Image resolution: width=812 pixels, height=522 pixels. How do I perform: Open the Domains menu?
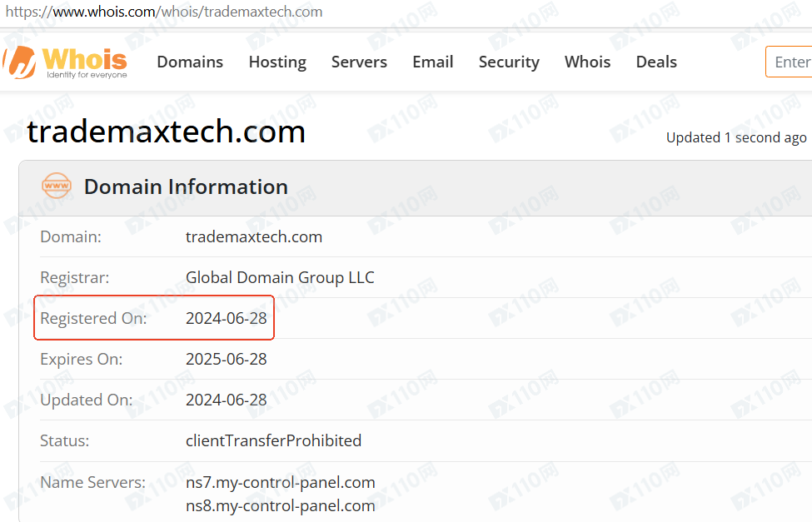point(190,62)
